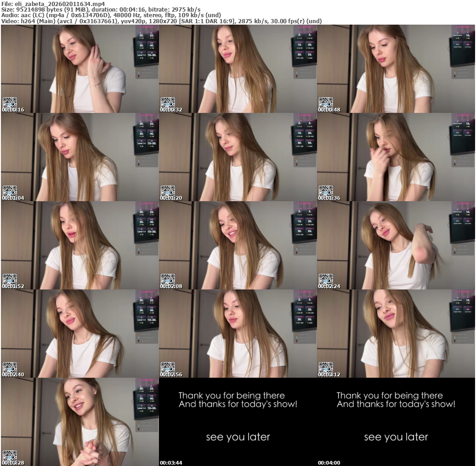Select the QR code in the 00:01:20 frame
The height and width of the screenshot is (466, 476).
[x=167, y=191]
